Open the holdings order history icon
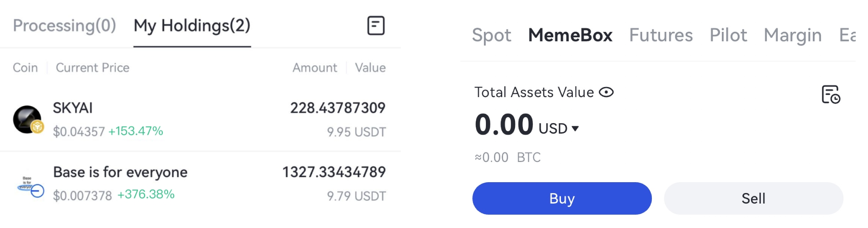This screenshot has height=228, width=868. pos(376,26)
